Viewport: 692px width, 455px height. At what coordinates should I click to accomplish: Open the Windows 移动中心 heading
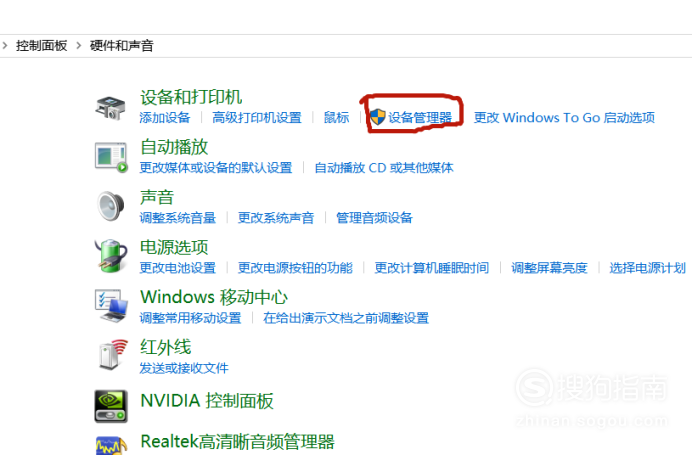214,297
